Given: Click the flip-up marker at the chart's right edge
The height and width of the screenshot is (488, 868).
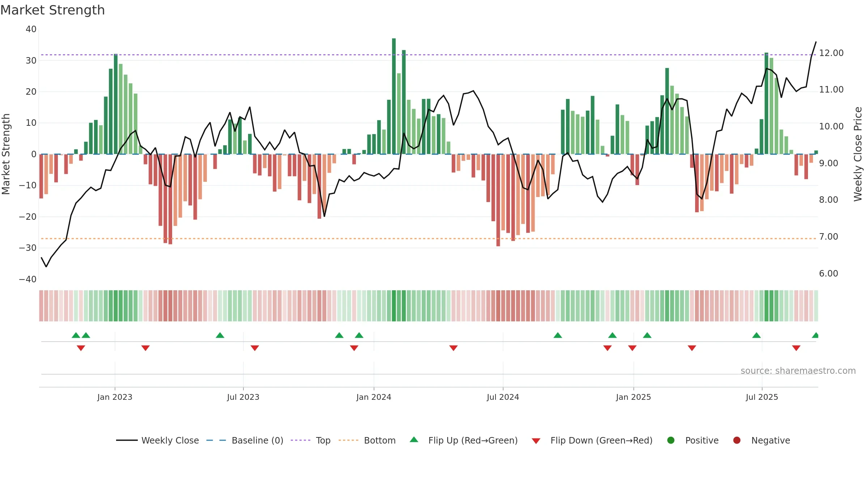Looking at the screenshot, I should [x=815, y=335].
